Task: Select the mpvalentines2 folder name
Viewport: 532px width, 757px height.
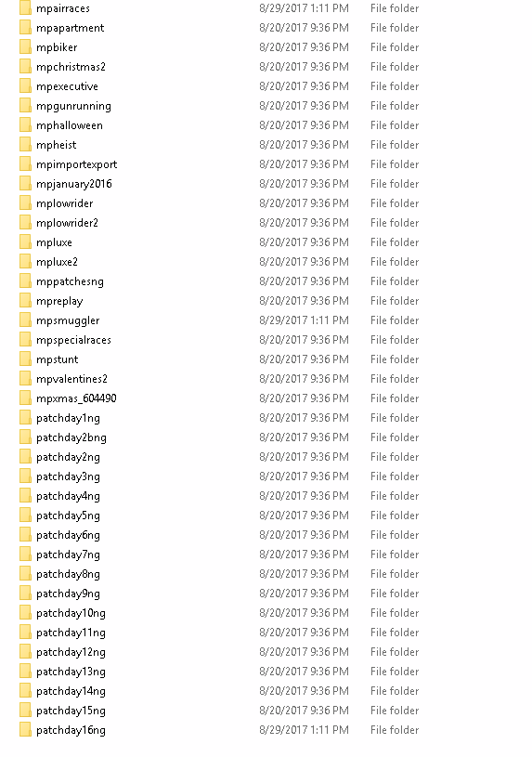Action: click(x=71, y=379)
